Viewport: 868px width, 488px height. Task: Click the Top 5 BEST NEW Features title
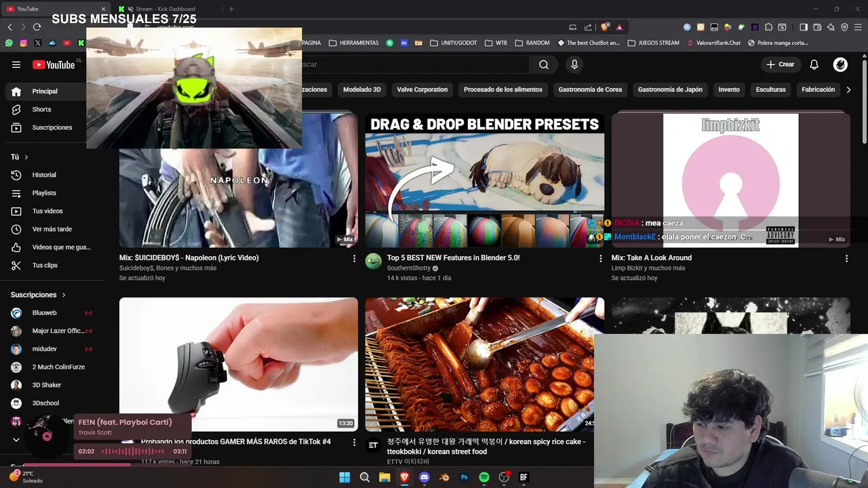click(x=453, y=258)
